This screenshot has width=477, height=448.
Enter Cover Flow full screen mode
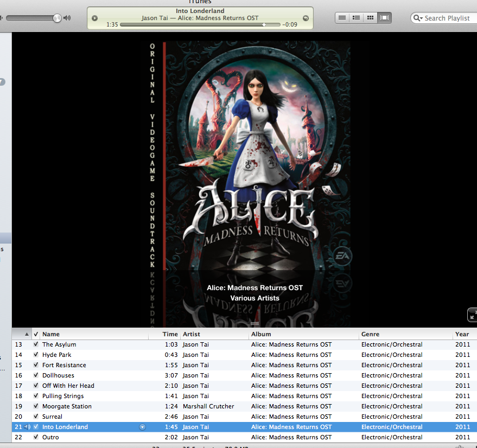[472, 315]
